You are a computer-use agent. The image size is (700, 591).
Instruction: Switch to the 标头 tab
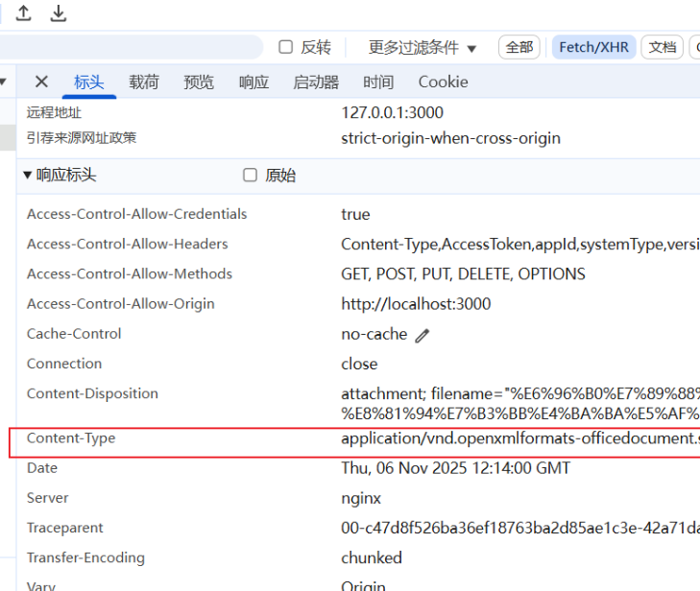coord(89,83)
